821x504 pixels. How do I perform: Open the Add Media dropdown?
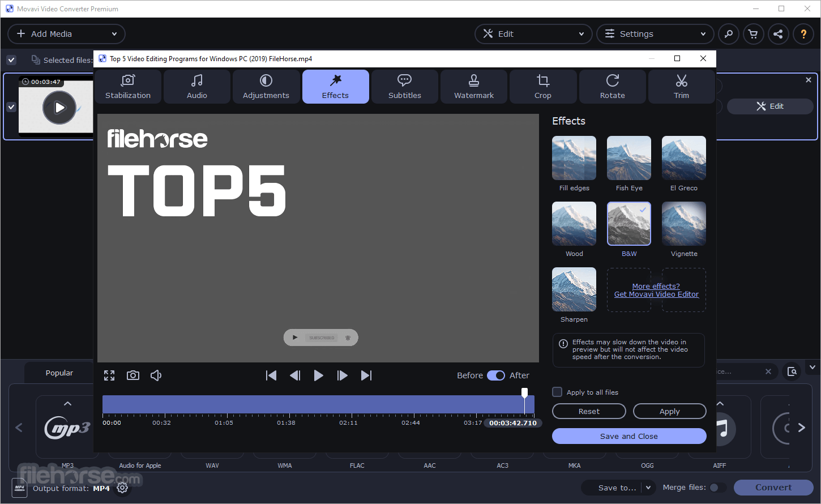pyautogui.click(x=66, y=34)
